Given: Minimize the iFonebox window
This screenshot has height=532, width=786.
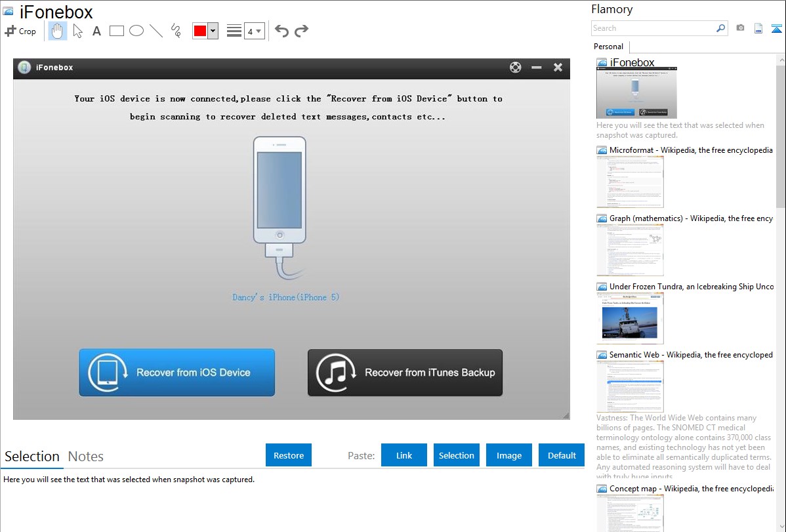Looking at the screenshot, I should point(537,67).
